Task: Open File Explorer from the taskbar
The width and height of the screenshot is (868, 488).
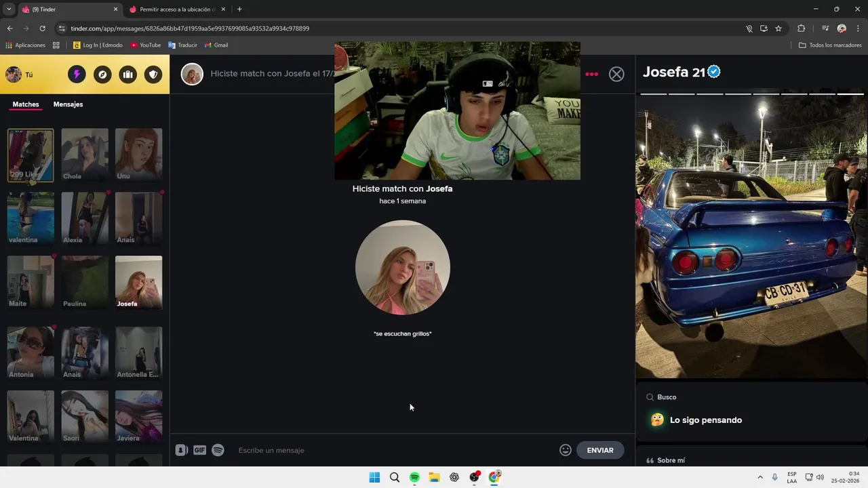Action: click(434, 477)
